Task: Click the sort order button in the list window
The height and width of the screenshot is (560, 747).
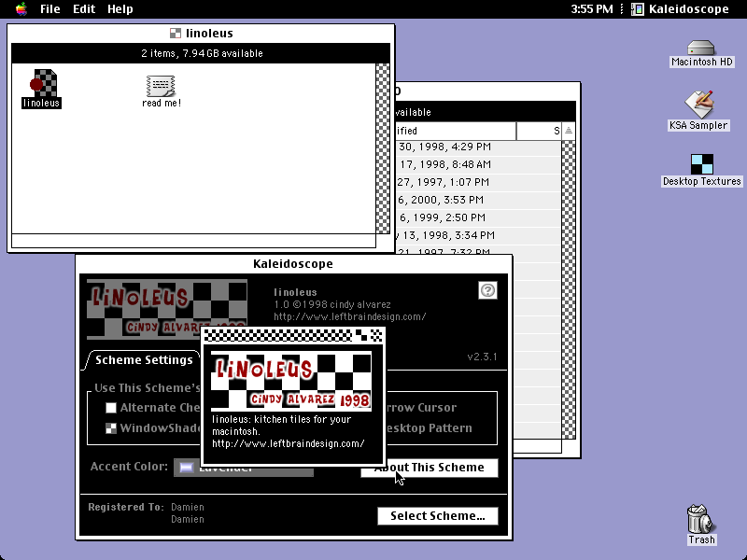Action: tap(569, 131)
